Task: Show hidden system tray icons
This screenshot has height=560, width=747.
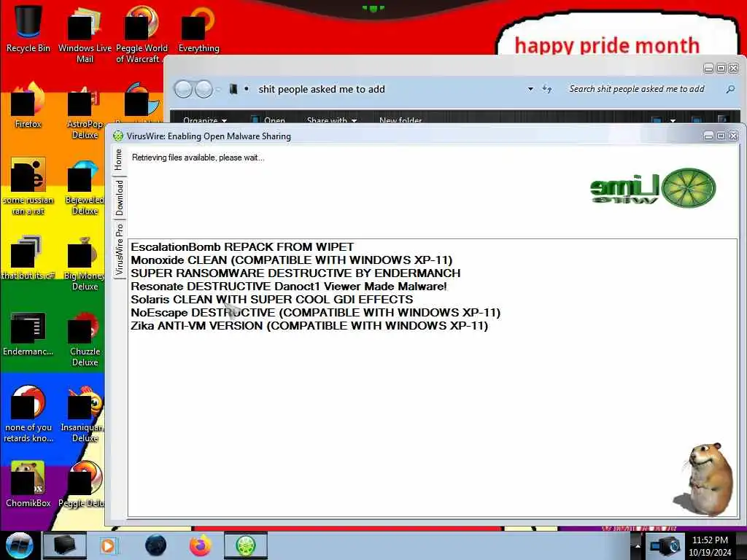Action: (x=637, y=545)
